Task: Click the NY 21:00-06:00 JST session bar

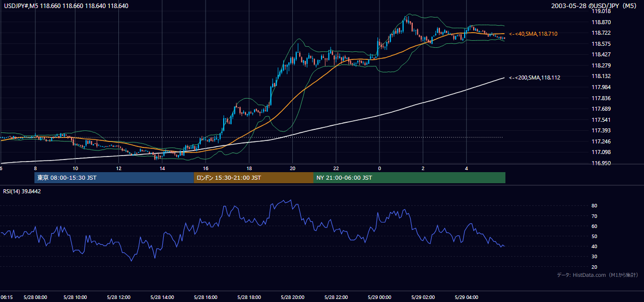Action: [409, 178]
